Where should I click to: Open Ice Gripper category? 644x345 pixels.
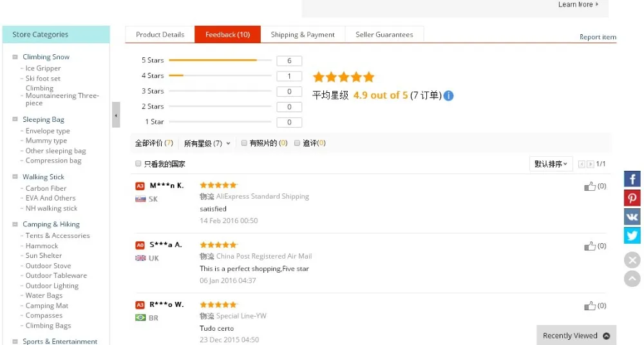[x=43, y=68]
